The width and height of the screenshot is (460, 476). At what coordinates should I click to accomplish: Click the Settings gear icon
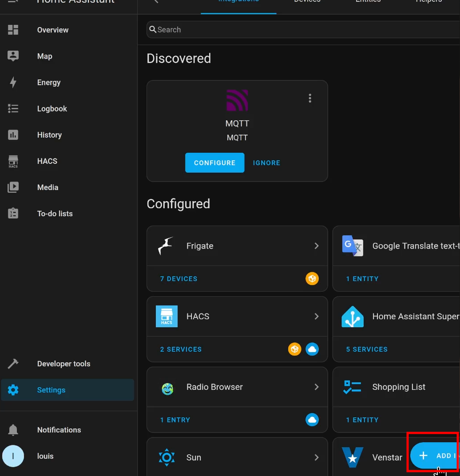[13, 390]
